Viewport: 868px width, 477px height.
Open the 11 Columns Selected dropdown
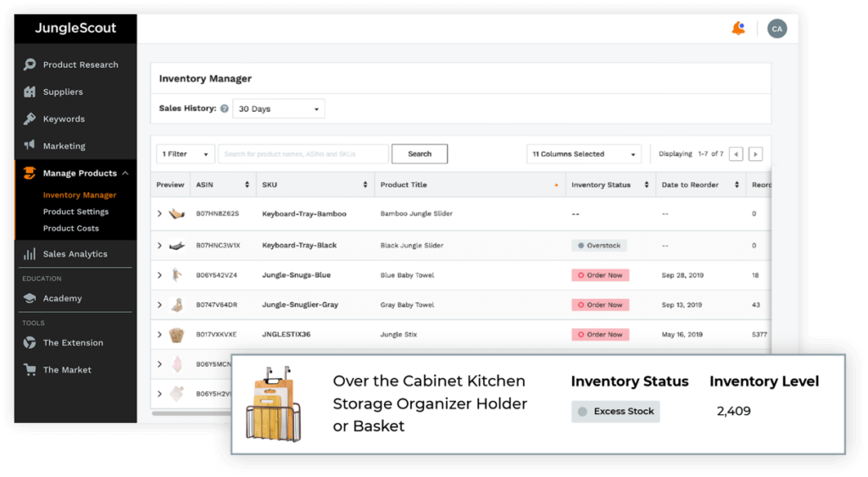(583, 154)
